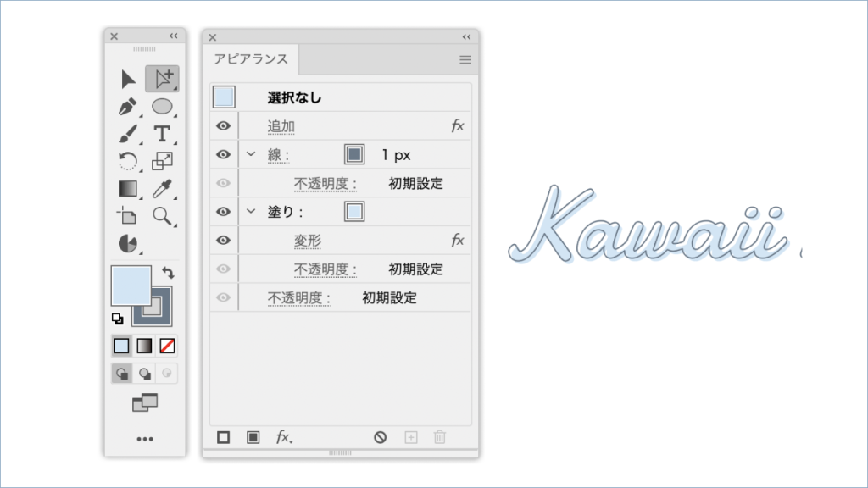The image size is (868, 488).
Task: Open stroke 不透明度 link under 線
Action: coord(325,184)
